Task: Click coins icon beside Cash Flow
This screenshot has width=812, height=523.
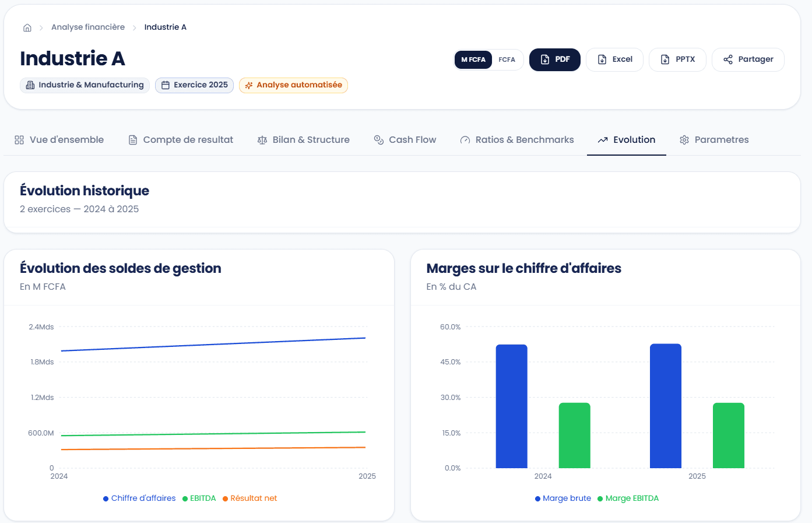Action: [x=379, y=140]
